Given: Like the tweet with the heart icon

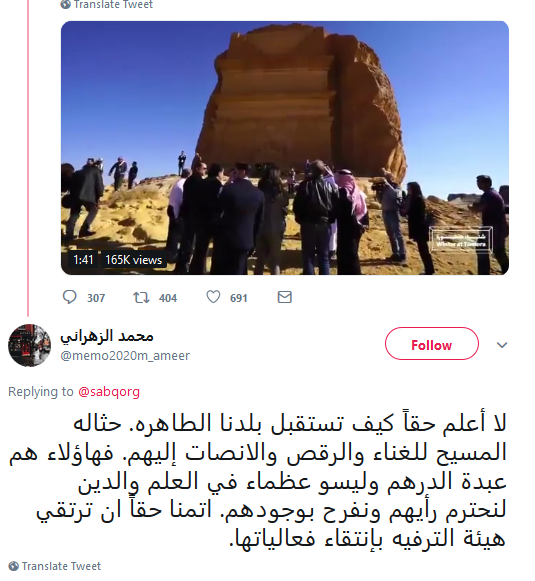Looking at the screenshot, I should pyautogui.click(x=213, y=297).
